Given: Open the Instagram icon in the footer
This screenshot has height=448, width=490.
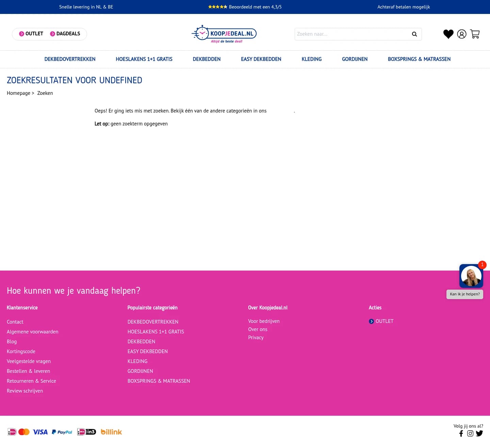Looking at the screenshot, I should [470, 433].
